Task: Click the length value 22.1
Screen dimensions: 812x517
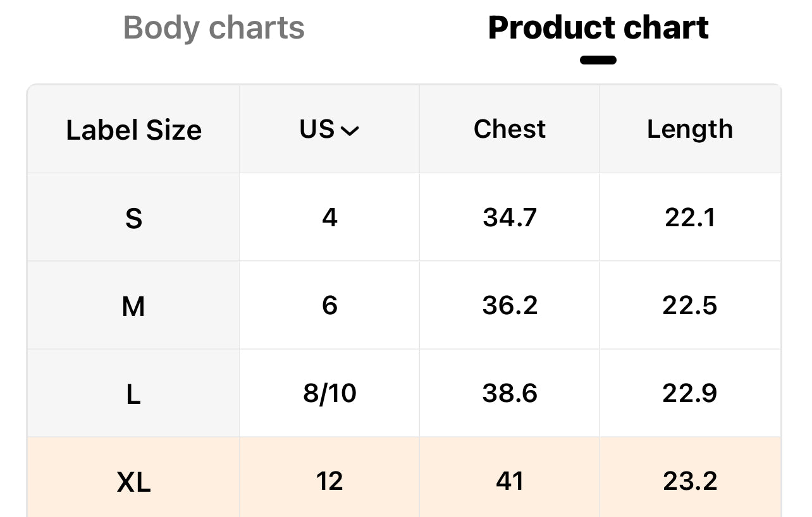Action: (689, 217)
